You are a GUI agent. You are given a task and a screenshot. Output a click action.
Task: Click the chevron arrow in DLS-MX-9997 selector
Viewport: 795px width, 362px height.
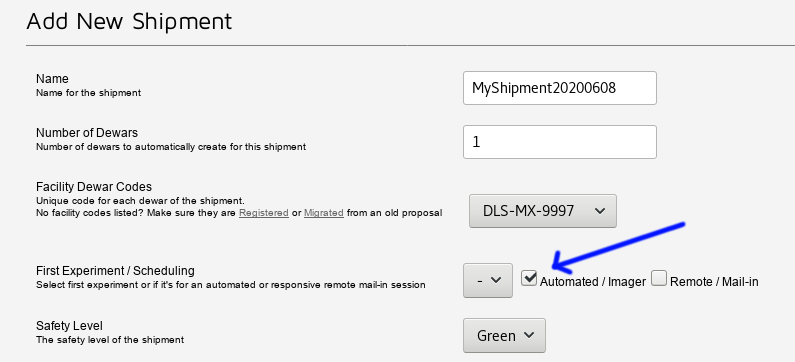tap(600, 211)
